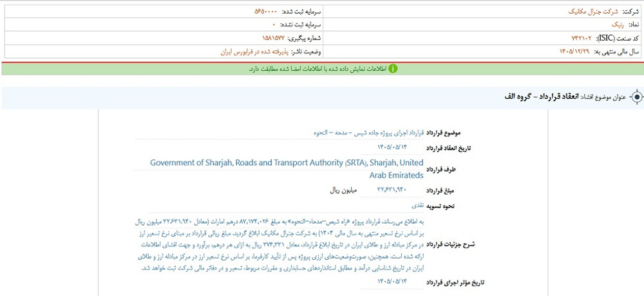The image size is (644, 296).
Task: Click the contract details description paragraph
Action: click(279, 244)
